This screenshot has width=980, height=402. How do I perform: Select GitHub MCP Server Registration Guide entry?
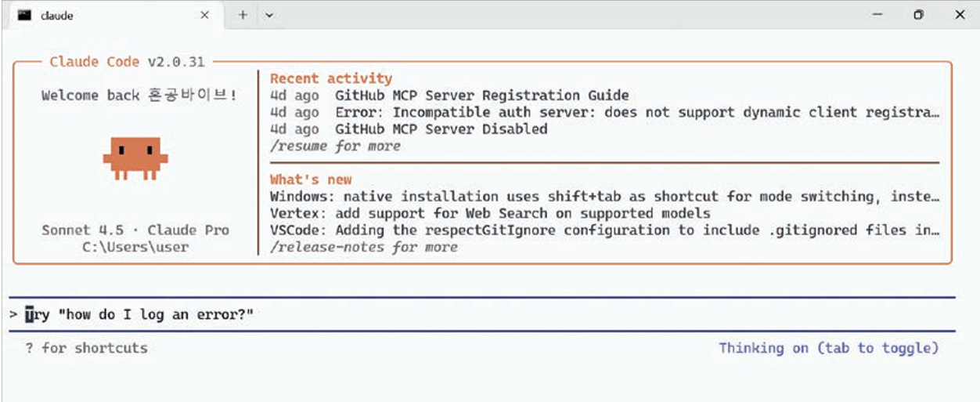(481, 96)
